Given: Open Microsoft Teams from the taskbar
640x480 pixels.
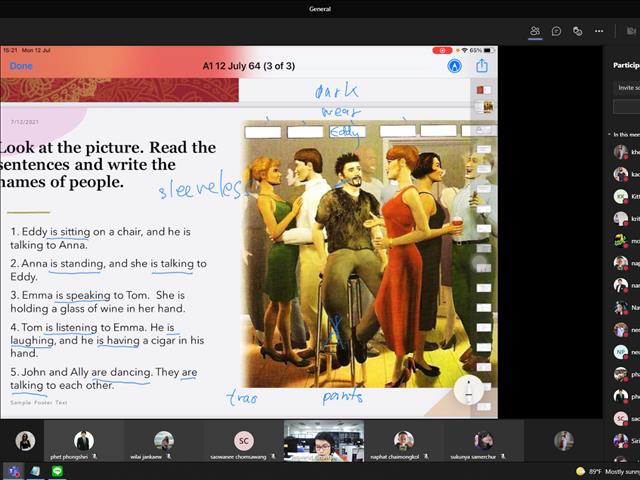Looking at the screenshot, I should click(14, 471).
